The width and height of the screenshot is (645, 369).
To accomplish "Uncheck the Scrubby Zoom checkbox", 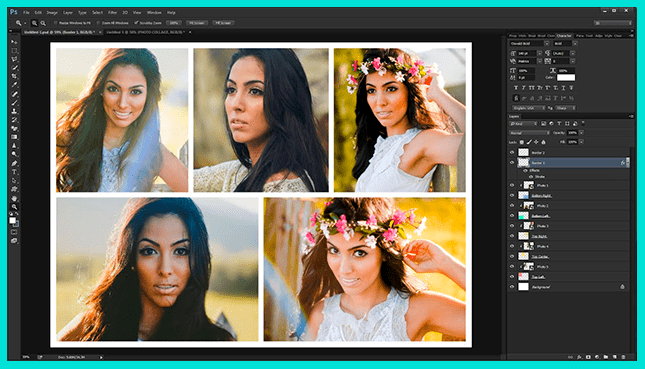I will 137,23.
